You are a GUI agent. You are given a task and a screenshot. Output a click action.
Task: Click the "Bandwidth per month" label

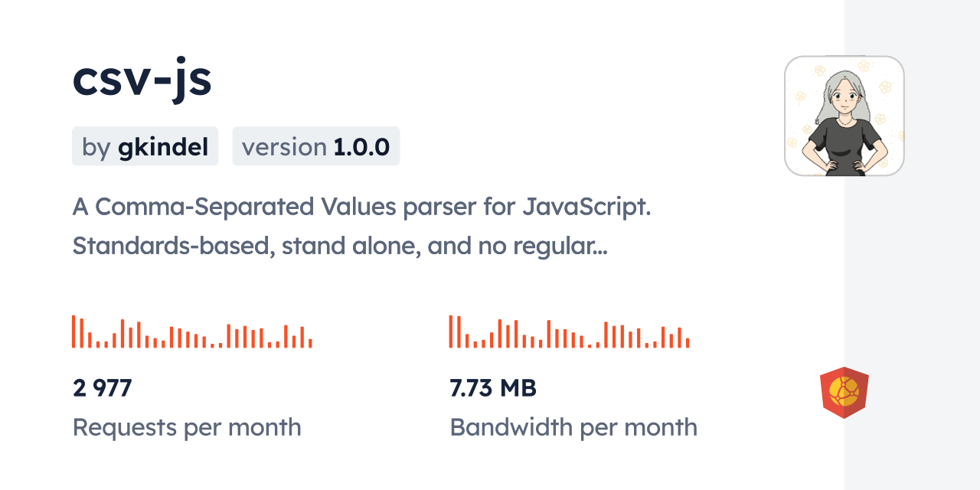click(573, 427)
